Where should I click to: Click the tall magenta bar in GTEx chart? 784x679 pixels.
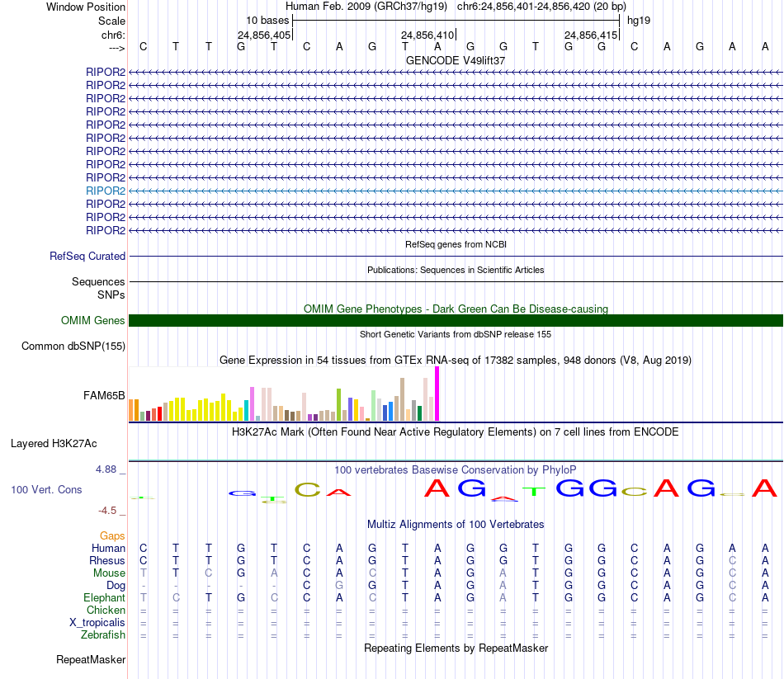pos(437,394)
